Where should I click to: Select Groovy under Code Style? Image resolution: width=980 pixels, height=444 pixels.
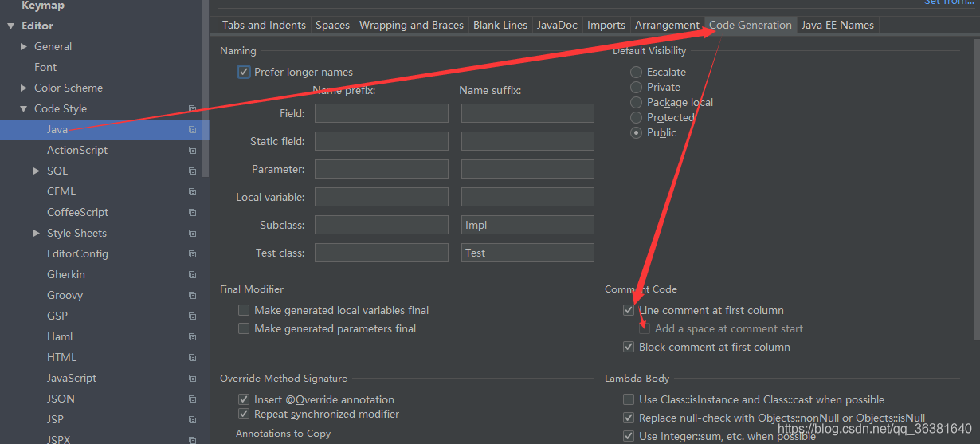pos(65,295)
